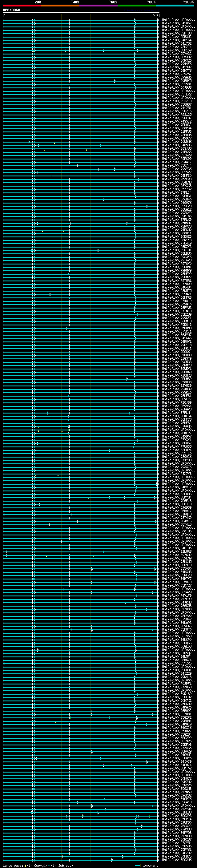197x868 pixels.
Task: Click subject UniRef100_Q58G87
Action: pyautogui.click(x=177, y=104)
